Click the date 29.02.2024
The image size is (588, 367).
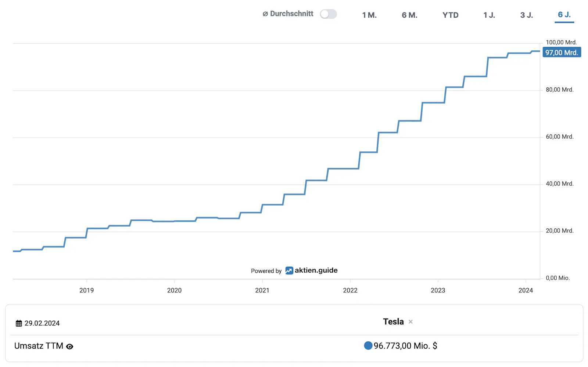(x=42, y=323)
